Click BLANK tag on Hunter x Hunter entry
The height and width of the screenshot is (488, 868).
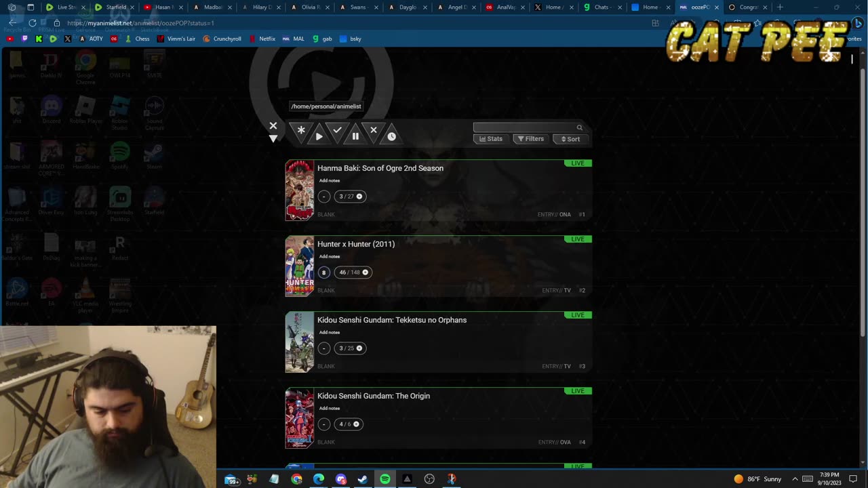pos(326,291)
